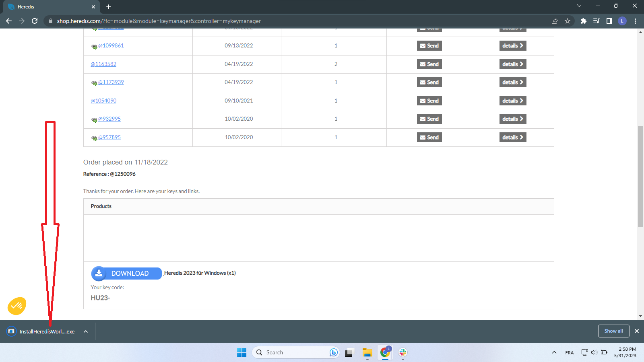
Task: Show hidden system tray icons
Action: (x=554, y=352)
